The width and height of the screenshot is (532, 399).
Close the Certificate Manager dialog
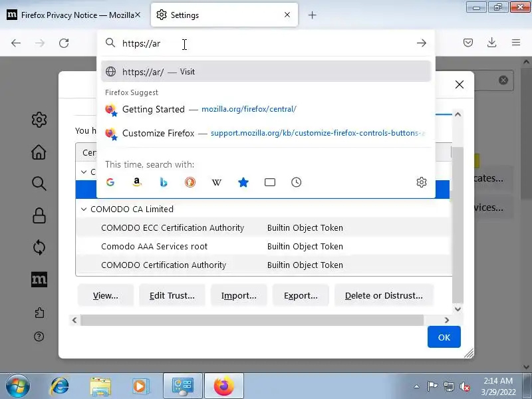coord(460,84)
